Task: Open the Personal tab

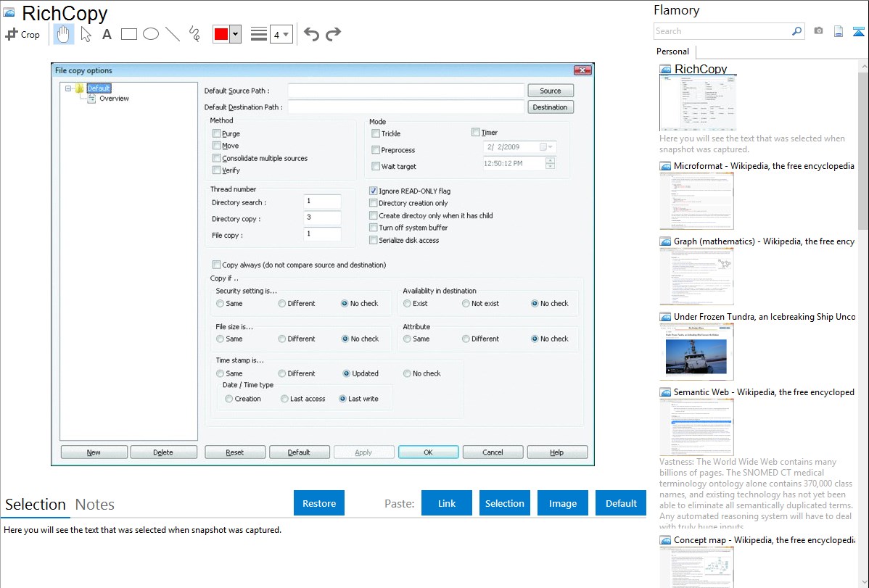Action: coord(672,51)
